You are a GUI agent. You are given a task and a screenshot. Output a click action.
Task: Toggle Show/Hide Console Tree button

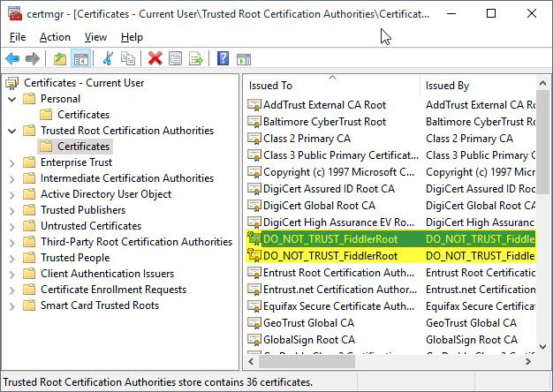coord(81,58)
